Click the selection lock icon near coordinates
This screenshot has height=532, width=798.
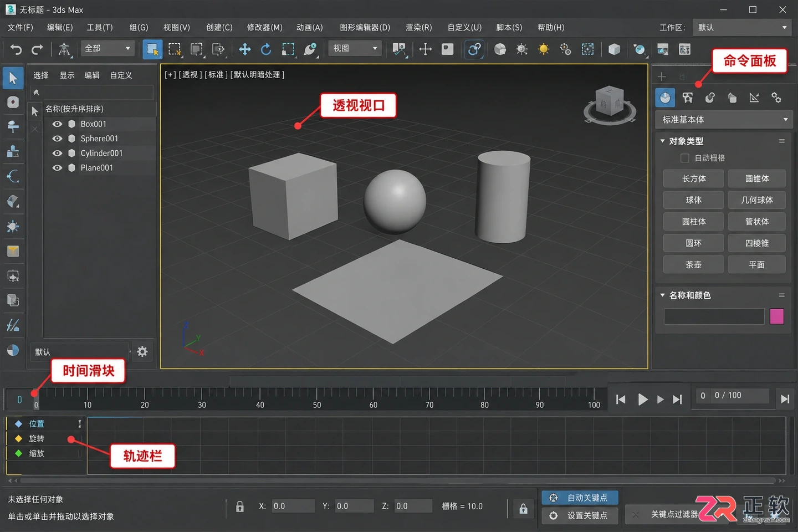(x=240, y=506)
